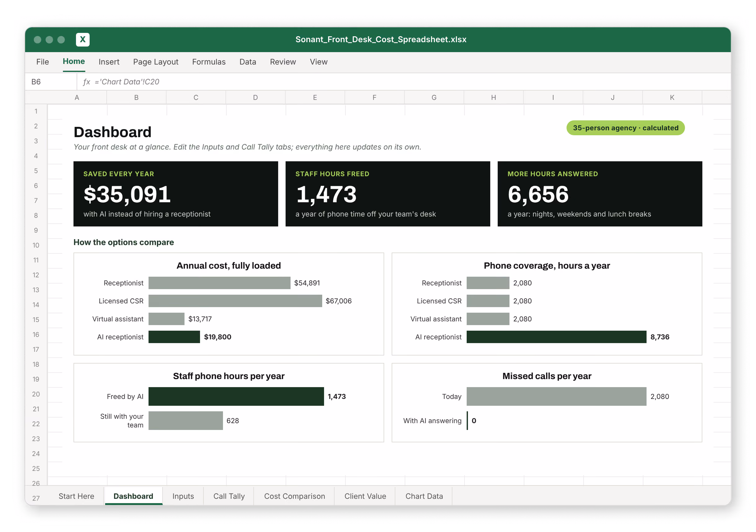
Task: Select column A header
Action: (x=77, y=97)
